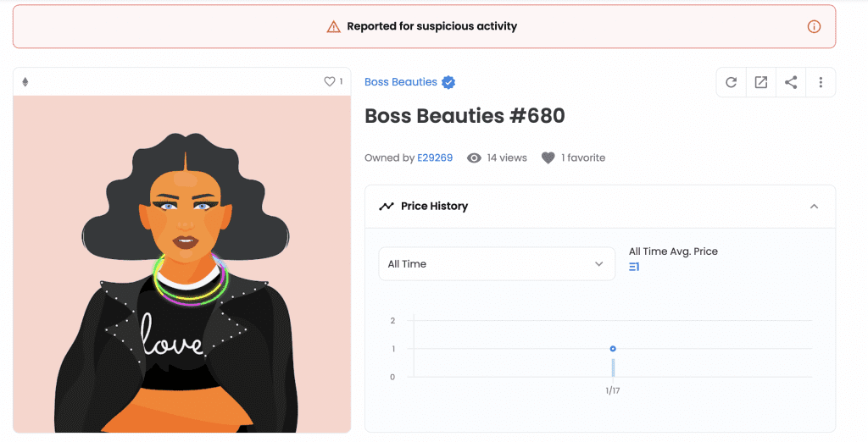Click the Reported for suspicious activity banner
Image resolution: width=868 pixels, height=442 pixels.
coord(424,26)
